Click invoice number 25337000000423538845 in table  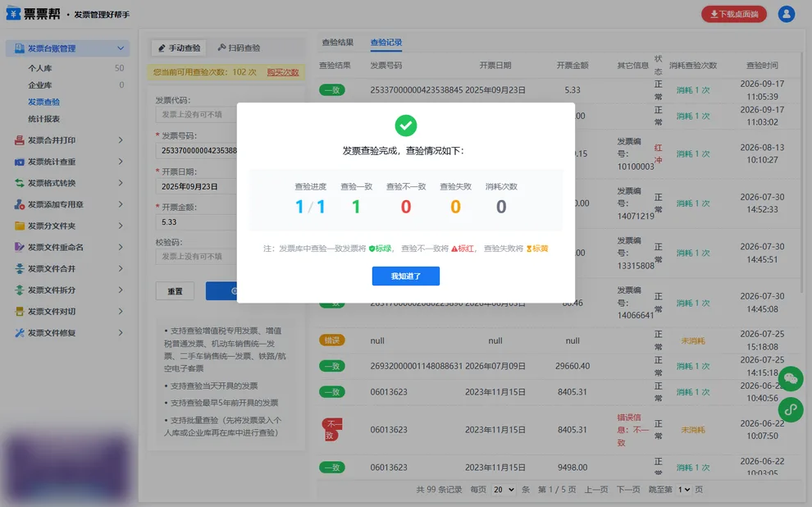[x=417, y=90]
